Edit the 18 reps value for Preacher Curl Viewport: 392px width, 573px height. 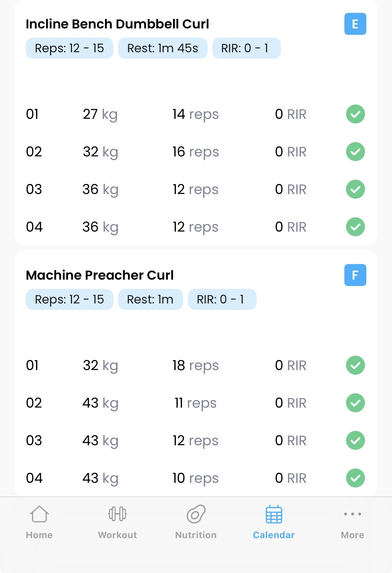(x=195, y=365)
